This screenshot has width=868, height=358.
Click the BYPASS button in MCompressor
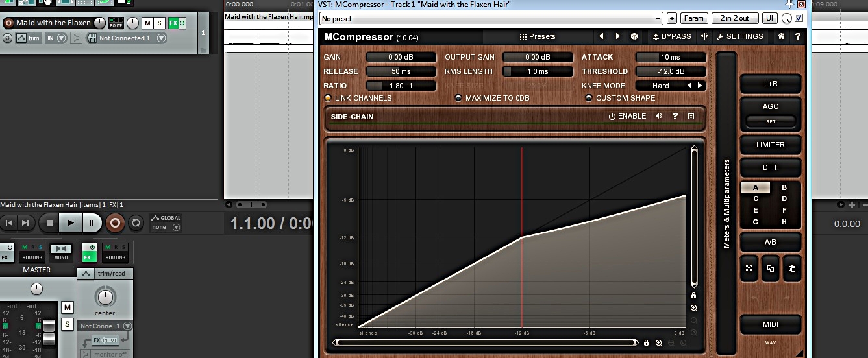coord(672,37)
